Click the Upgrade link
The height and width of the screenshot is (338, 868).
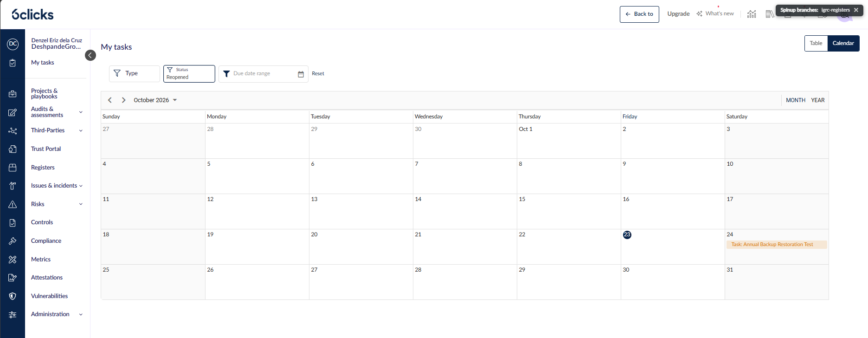(x=678, y=14)
